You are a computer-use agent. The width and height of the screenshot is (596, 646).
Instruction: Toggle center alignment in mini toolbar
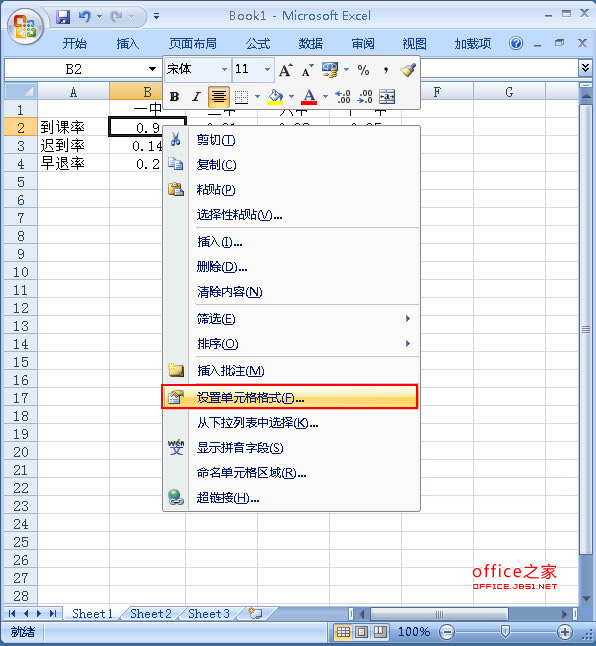click(218, 97)
